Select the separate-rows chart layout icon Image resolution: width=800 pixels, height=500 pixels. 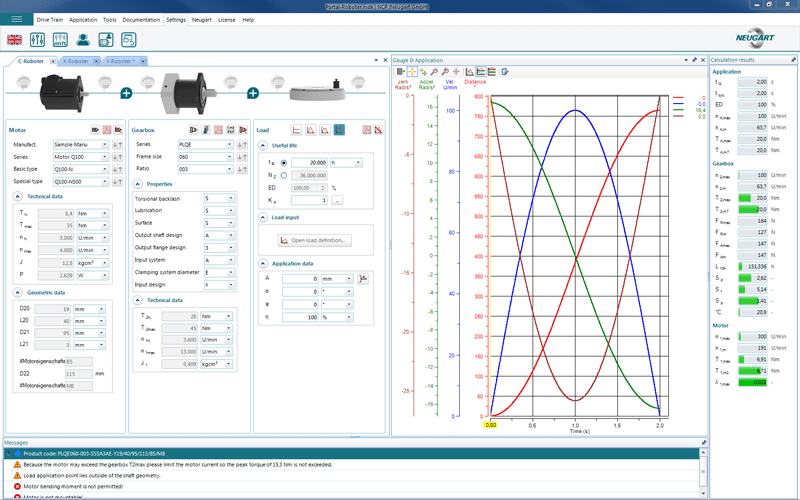(492, 72)
